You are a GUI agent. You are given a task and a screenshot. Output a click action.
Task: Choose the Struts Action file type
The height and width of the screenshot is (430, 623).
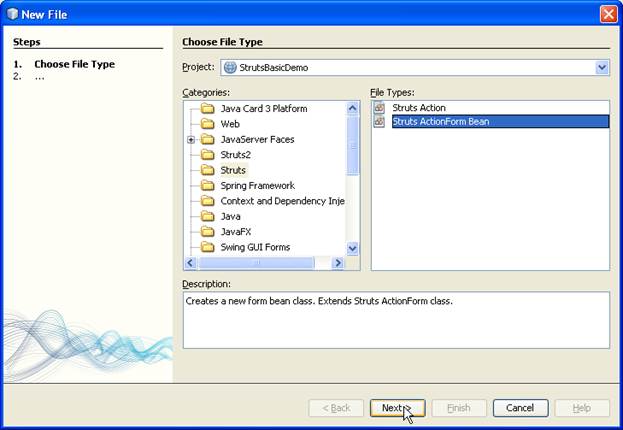[419, 108]
